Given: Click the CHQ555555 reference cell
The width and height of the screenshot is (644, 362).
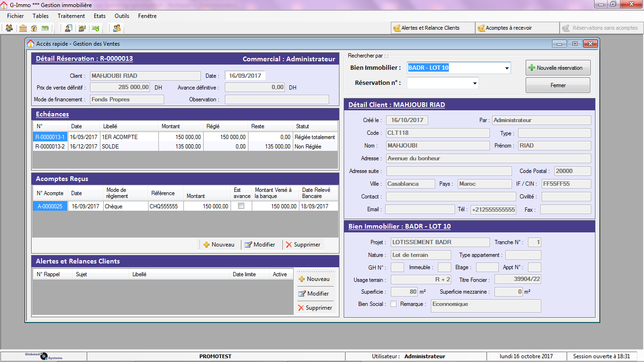Looking at the screenshot, I should click(x=165, y=206).
